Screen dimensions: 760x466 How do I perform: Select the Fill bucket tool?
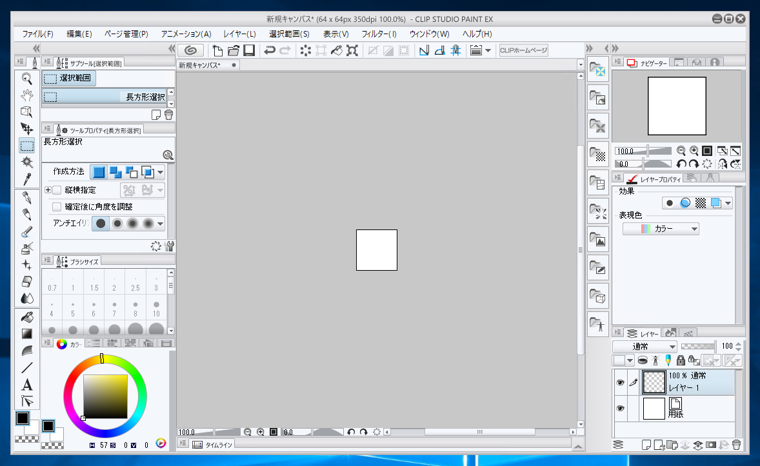click(27, 317)
